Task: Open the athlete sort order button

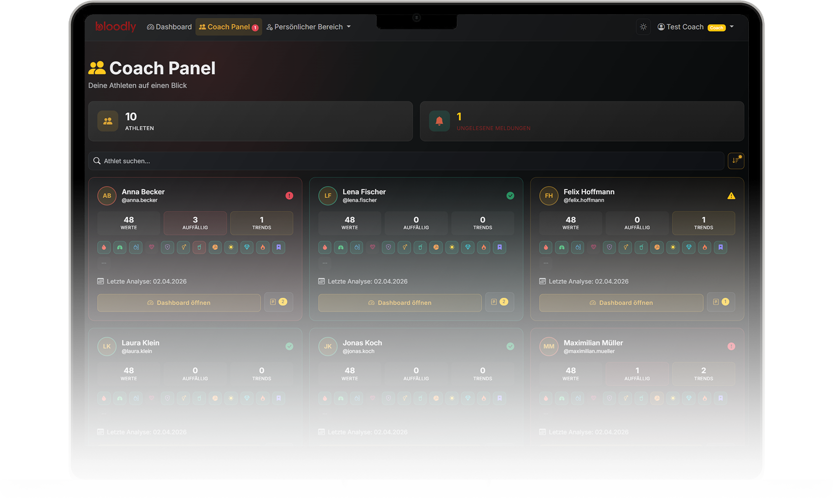Action: pyautogui.click(x=736, y=160)
